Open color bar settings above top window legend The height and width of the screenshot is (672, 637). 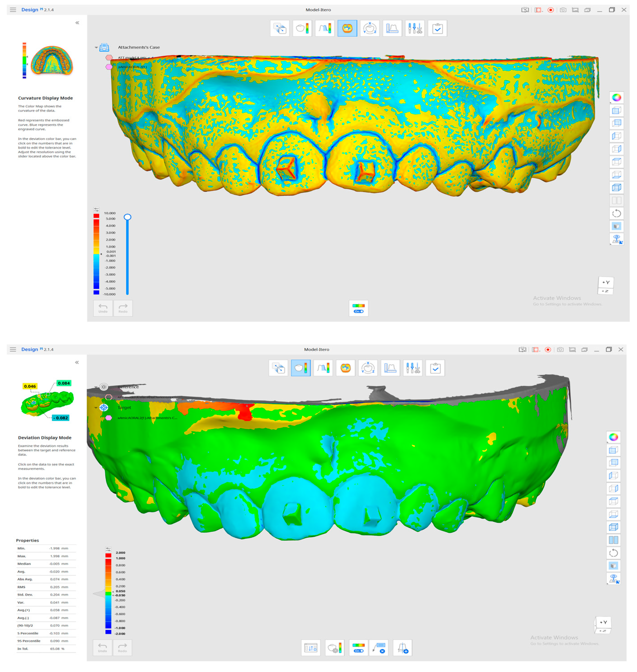click(96, 210)
